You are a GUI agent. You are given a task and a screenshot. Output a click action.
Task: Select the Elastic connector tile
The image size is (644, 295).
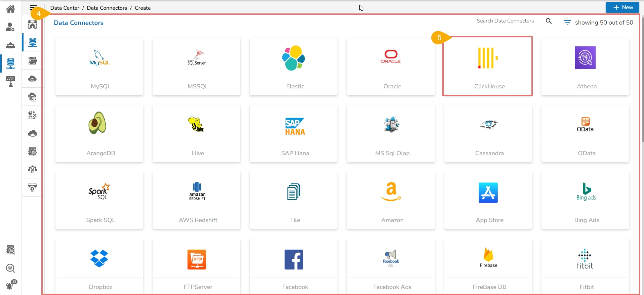coord(293,67)
